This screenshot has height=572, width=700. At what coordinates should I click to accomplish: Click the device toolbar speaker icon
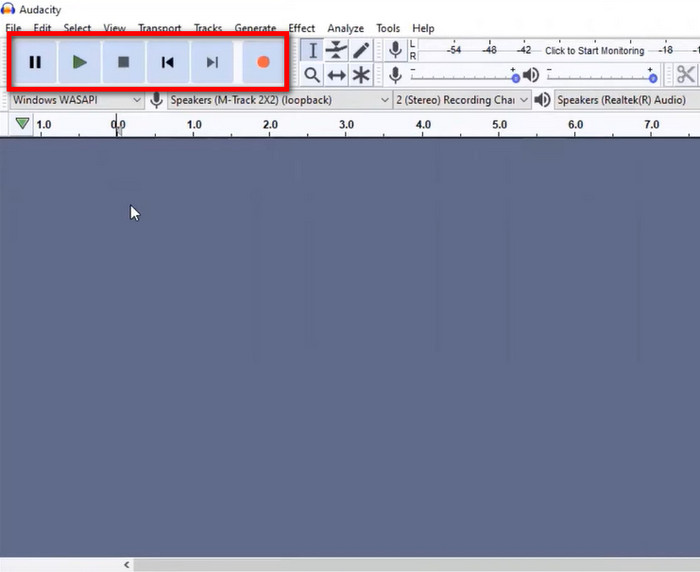(x=542, y=100)
